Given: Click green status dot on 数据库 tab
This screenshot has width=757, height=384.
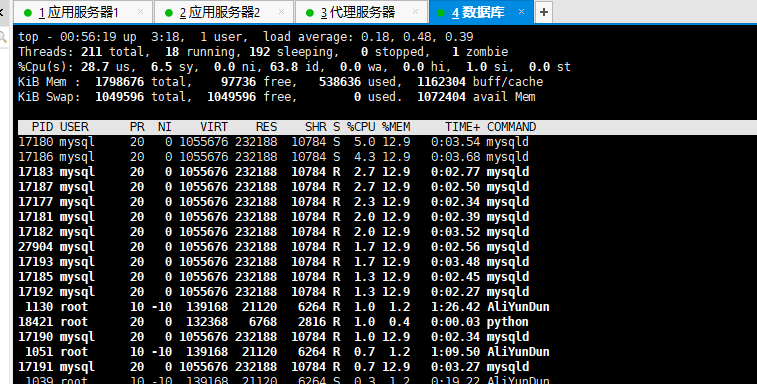Looking at the screenshot, I should click(x=441, y=13).
